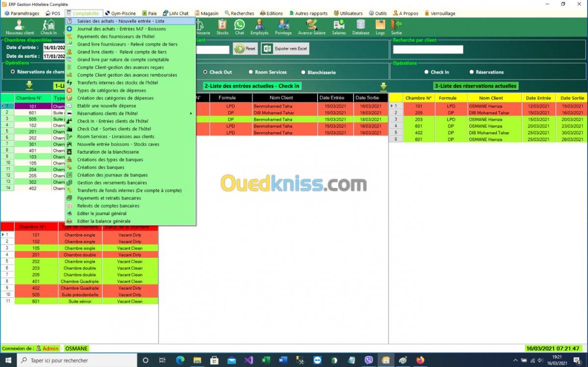This screenshot has width=588, height=367.
Task: Expand the Réservations clients de l'hôtel submenu
Action: click(130, 113)
